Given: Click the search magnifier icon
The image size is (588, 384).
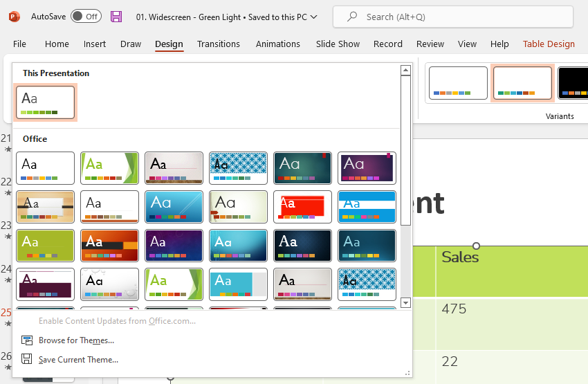Looking at the screenshot, I should 353,17.
